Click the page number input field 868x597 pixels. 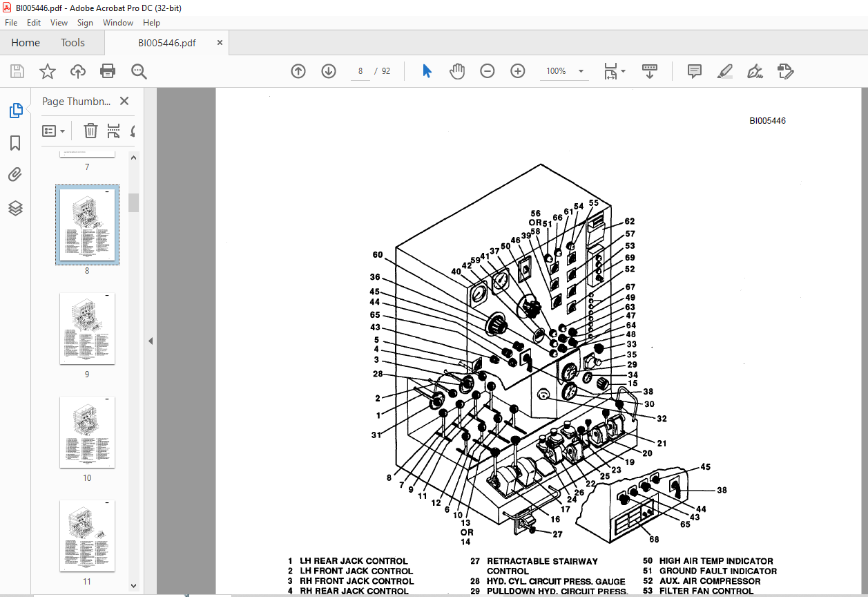360,71
